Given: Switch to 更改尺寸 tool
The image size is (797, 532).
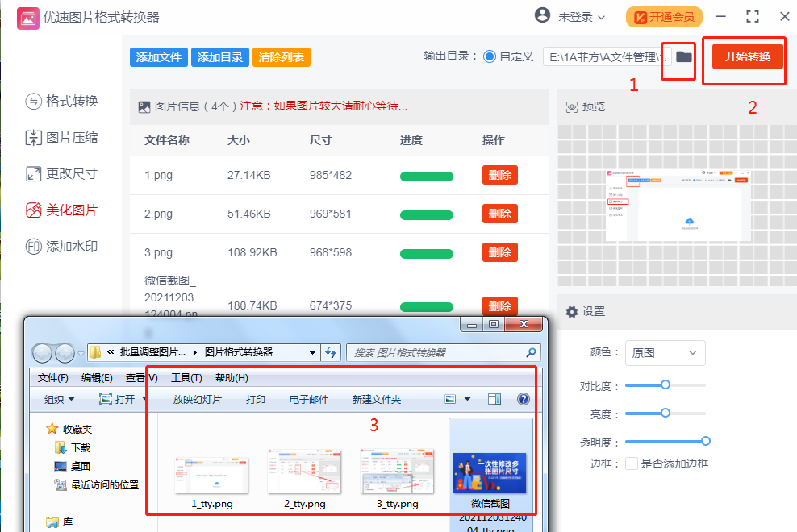Looking at the screenshot, I should point(61,174).
